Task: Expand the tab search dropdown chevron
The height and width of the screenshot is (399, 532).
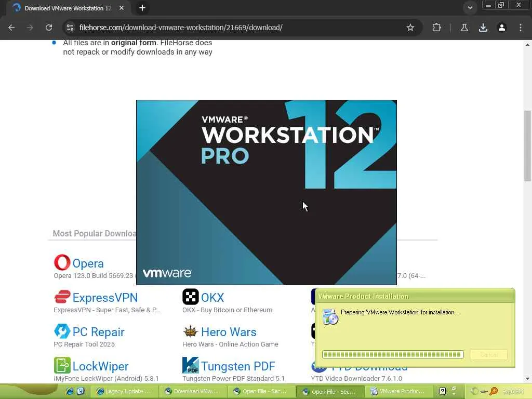Action: pos(470,7)
